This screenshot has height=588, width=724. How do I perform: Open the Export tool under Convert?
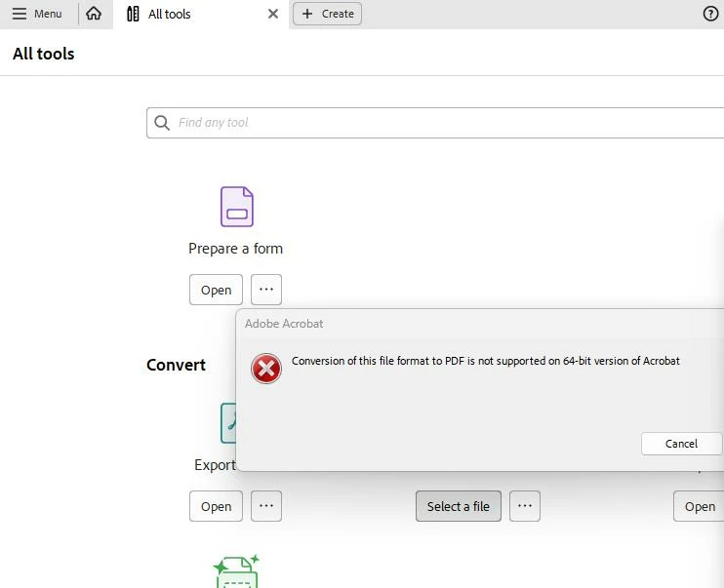(x=216, y=506)
